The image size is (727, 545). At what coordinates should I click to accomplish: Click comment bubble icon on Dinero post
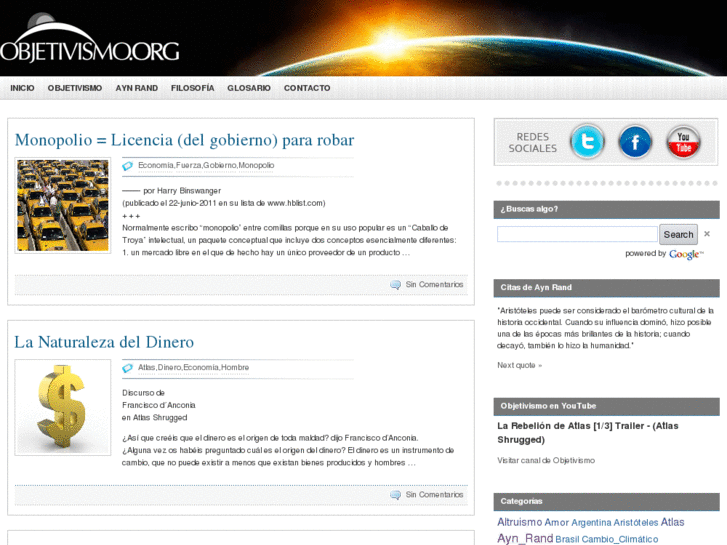(396, 495)
